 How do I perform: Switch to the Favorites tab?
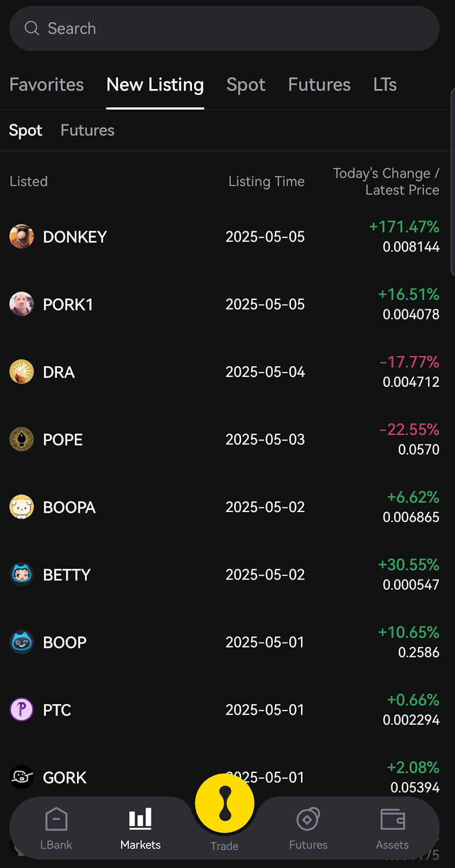click(x=47, y=85)
